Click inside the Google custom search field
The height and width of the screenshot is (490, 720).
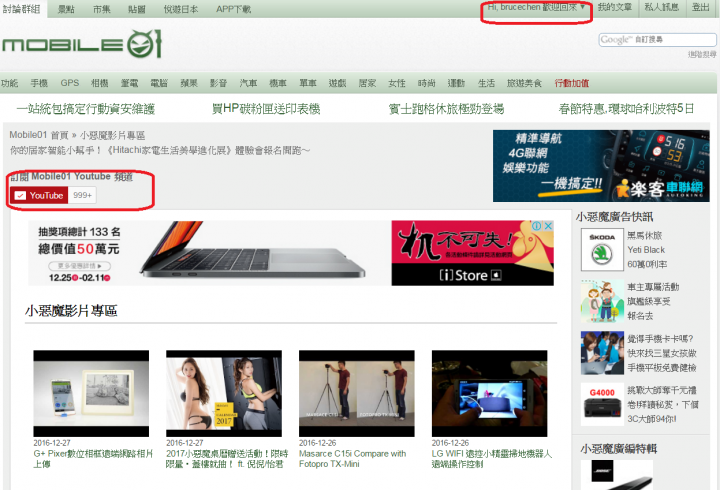pos(657,39)
